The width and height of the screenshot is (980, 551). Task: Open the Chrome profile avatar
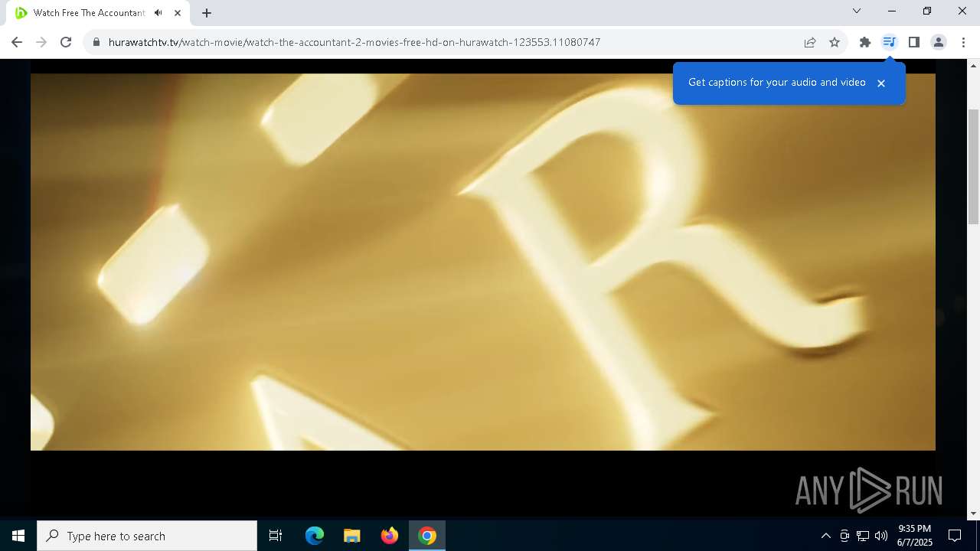pyautogui.click(x=939, y=42)
